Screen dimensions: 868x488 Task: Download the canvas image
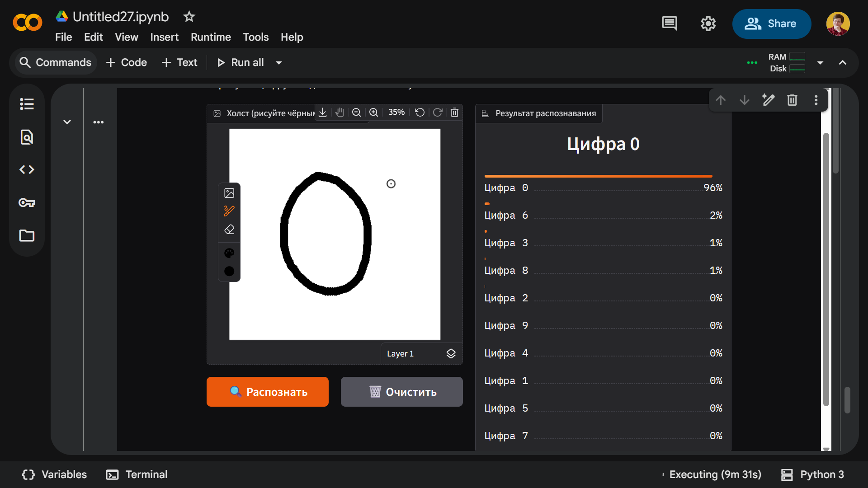(x=322, y=113)
